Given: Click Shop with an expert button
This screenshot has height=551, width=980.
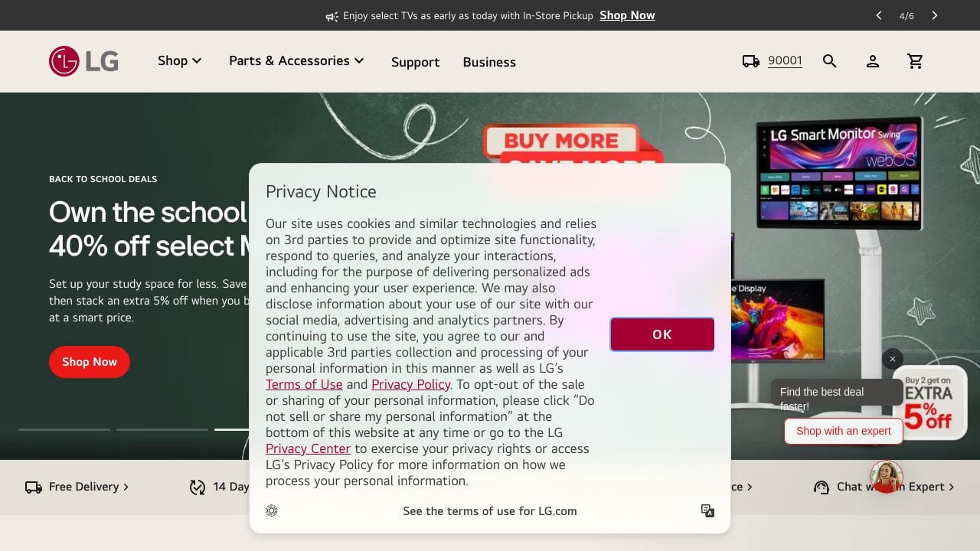Looking at the screenshot, I should 844,431.
